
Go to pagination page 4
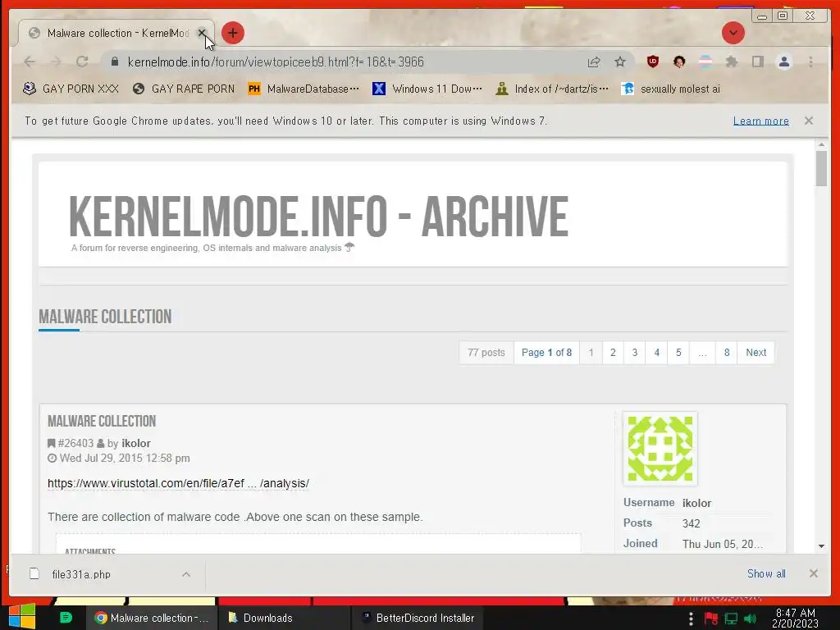pyautogui.click(x=657, y=353)
